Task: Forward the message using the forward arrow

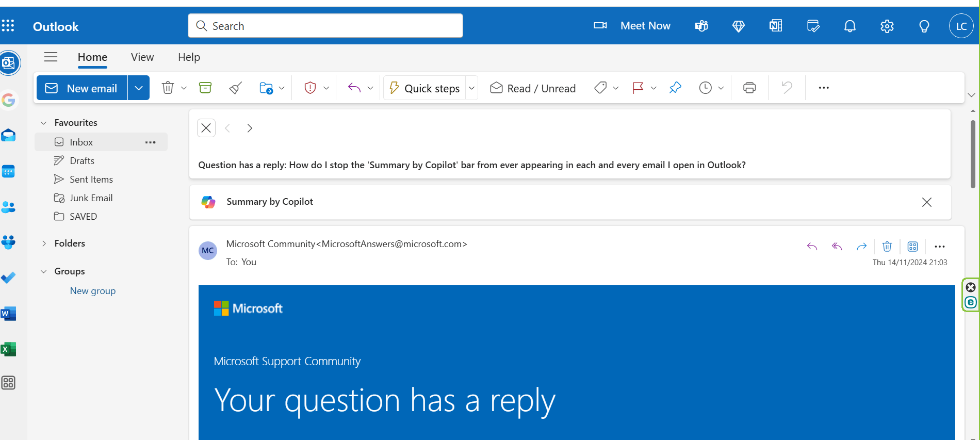Action: (x=861, y=247)
